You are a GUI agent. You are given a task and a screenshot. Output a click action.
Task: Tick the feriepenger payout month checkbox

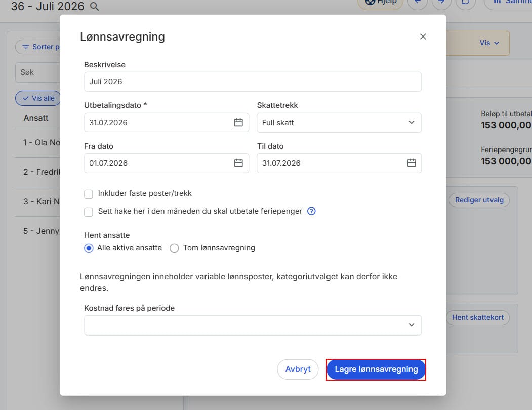tap(89, 212)
